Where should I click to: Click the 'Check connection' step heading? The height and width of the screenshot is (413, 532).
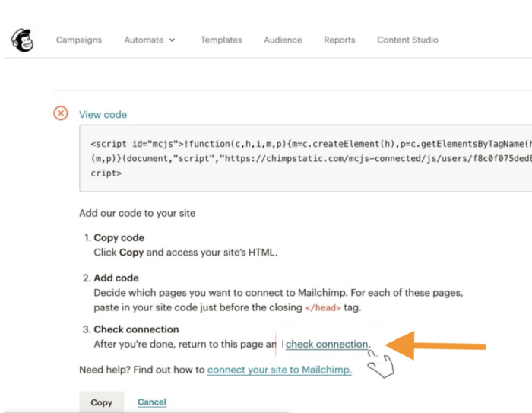click(136, 329)
